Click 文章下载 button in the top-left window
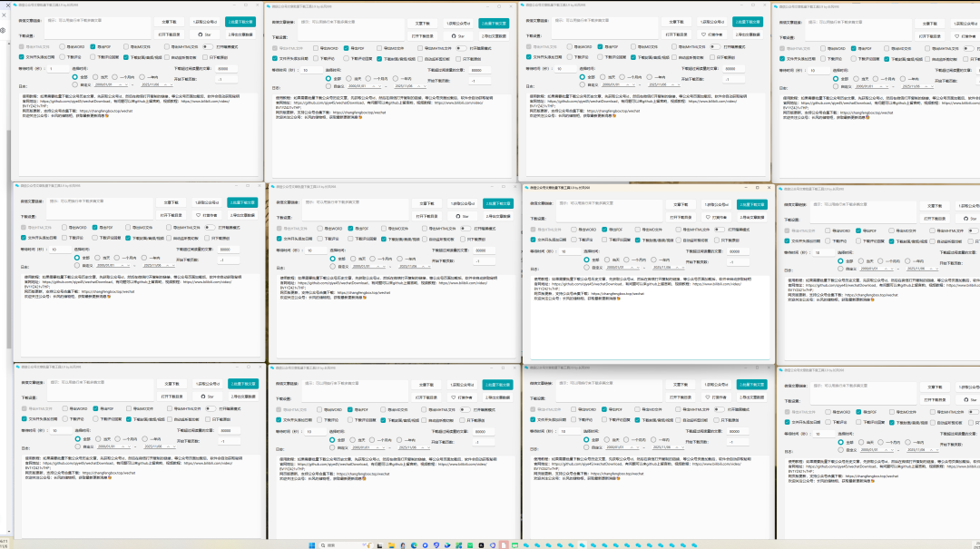 (169, 22)
